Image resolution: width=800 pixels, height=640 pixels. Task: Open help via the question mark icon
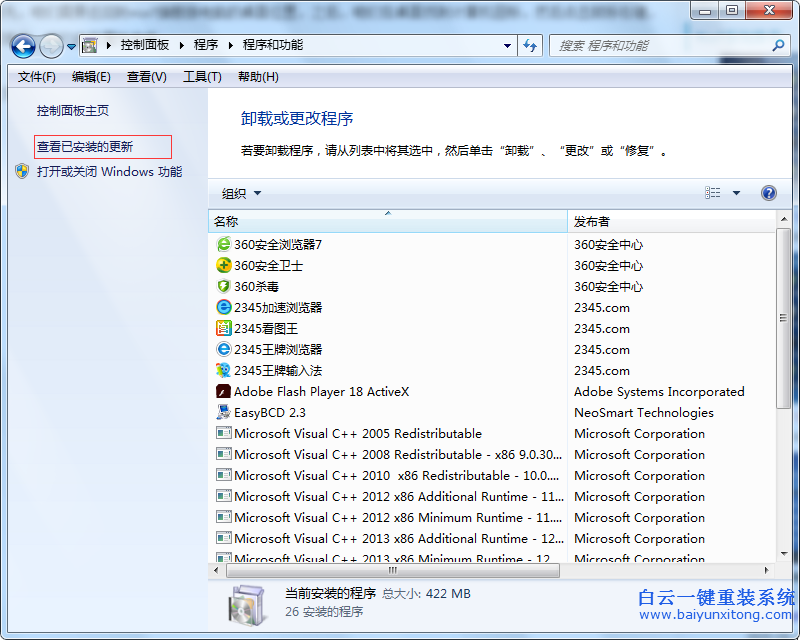[768, 192]
